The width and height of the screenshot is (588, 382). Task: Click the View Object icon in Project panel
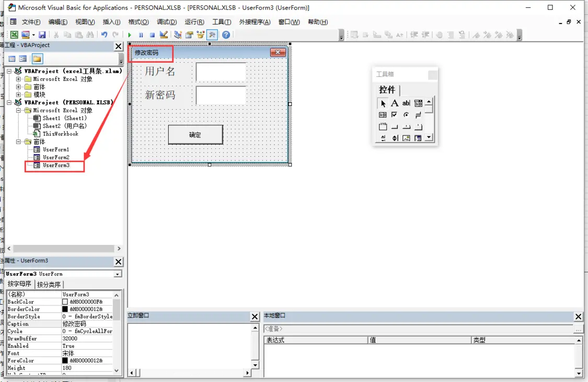23,59
